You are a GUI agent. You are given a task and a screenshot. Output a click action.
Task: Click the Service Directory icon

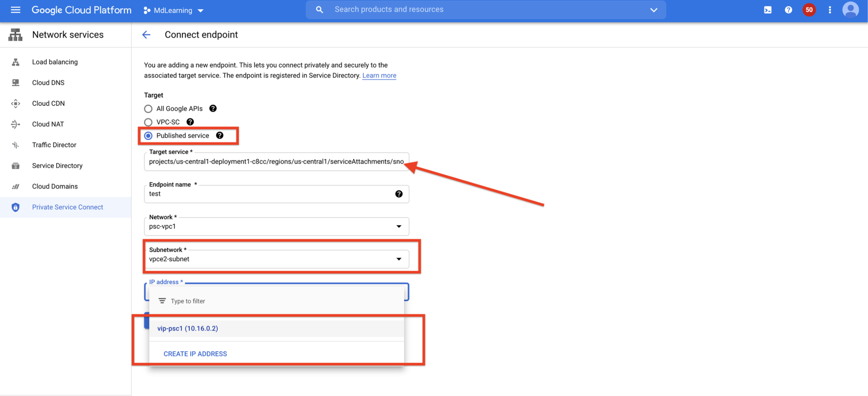pos(15,165)
